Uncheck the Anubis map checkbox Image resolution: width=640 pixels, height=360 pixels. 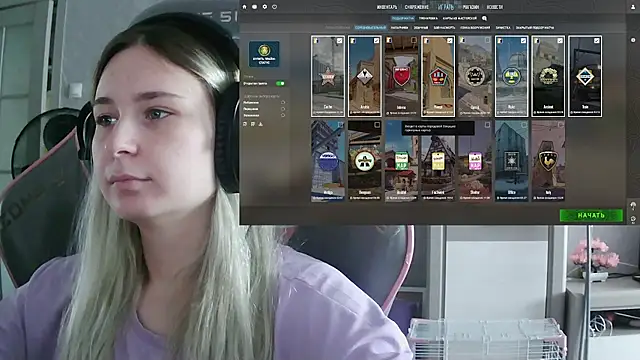click(376, 41)
